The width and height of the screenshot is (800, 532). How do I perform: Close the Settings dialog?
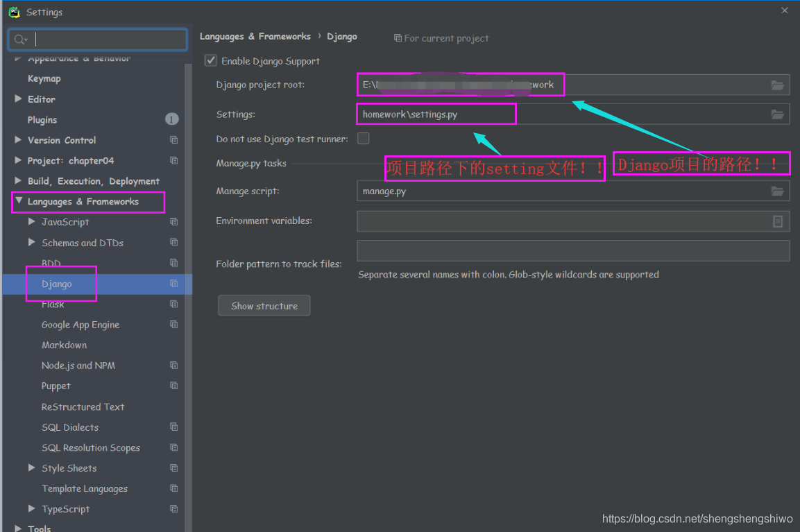click(785, 10)
